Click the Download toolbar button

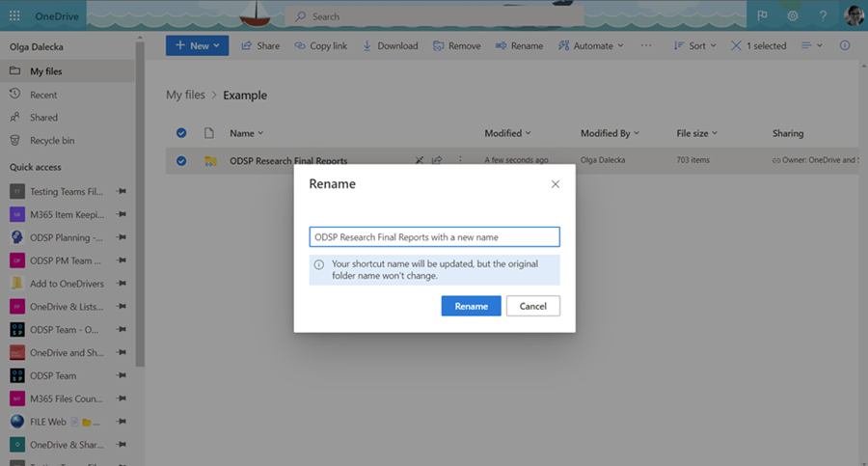[x=391, y=45]
